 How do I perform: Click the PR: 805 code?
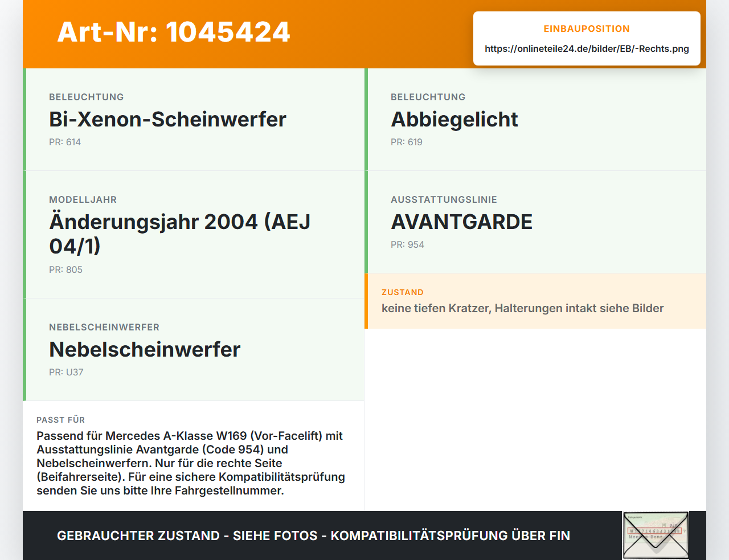click(x=65, y=269)
